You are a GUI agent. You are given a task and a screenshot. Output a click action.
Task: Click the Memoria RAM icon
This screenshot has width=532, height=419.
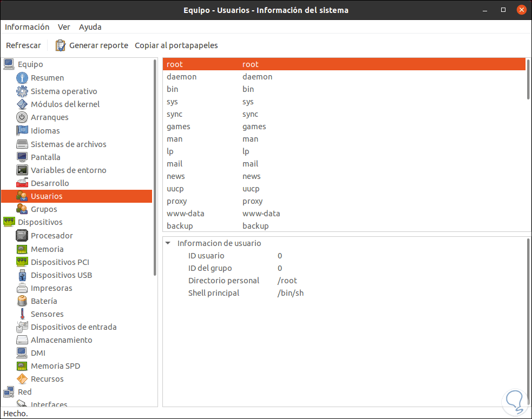[22, 249]
